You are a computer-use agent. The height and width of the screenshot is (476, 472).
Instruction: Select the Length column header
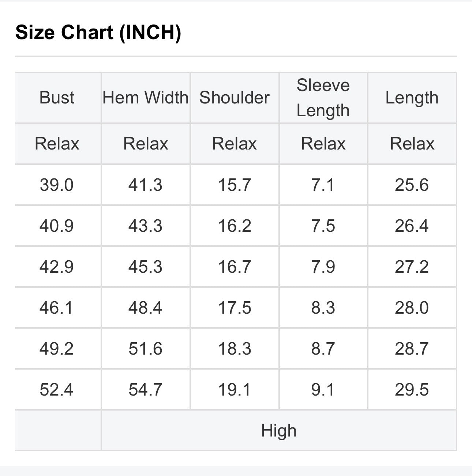pos(412,98)
